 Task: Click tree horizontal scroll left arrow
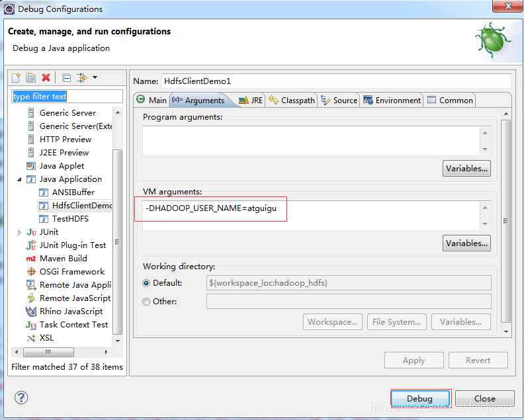click(17, 352)
